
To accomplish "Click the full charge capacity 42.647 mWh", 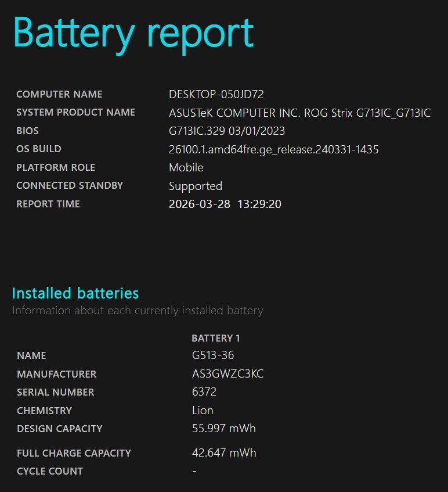I will pyautogui.click(x=223, y=453).
